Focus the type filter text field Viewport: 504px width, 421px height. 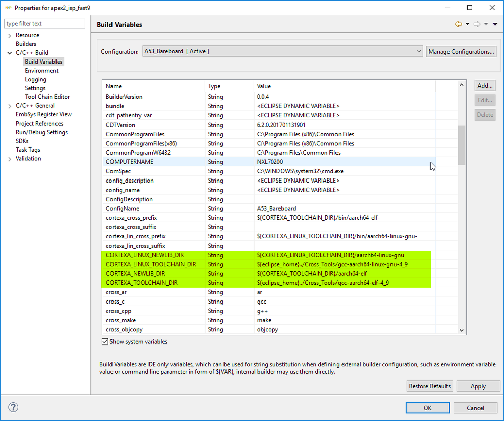45,23
